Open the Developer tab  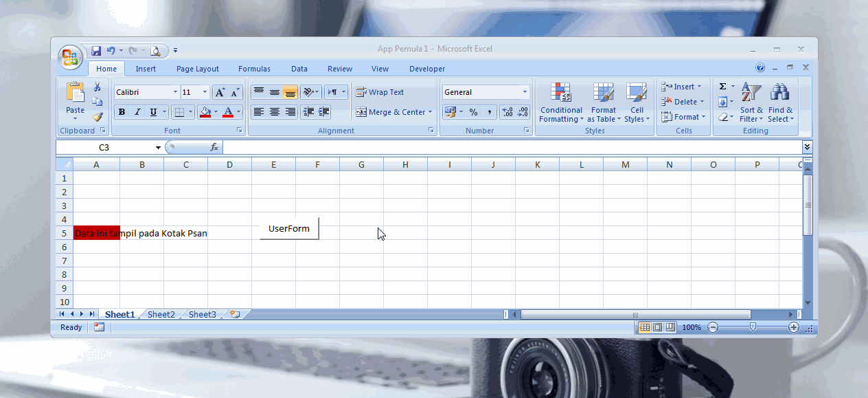[x=427, y=69]
